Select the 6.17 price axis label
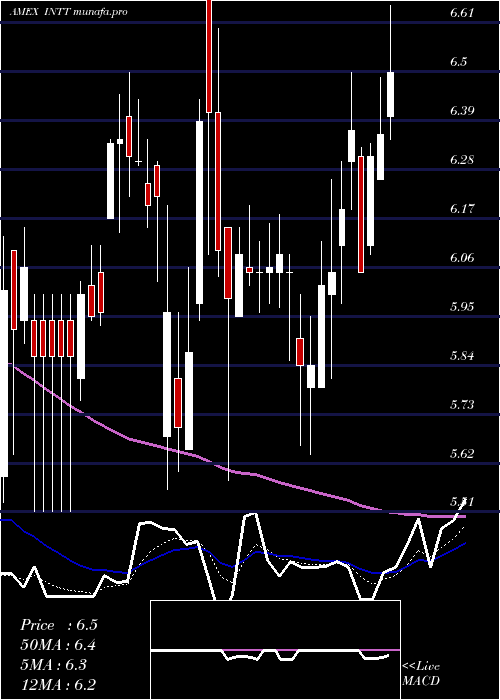Screen dimensions: 500x700 point(462,208)
